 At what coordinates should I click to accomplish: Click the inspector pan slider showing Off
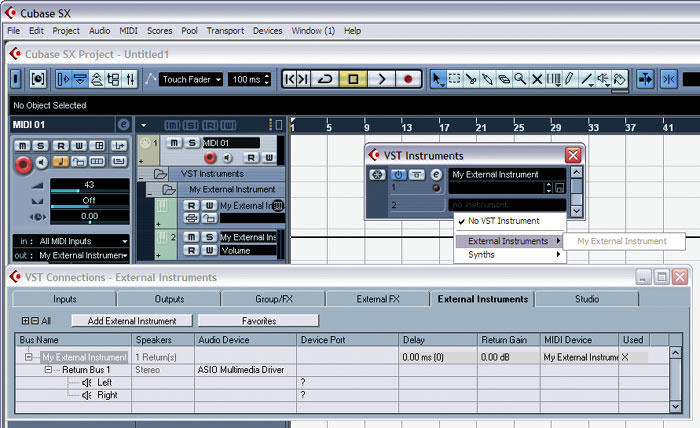89,201
